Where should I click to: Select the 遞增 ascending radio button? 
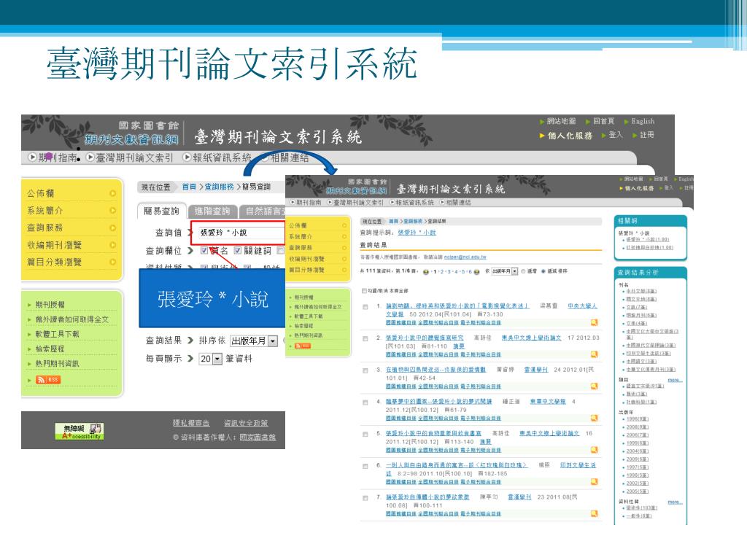click(523, 271)
